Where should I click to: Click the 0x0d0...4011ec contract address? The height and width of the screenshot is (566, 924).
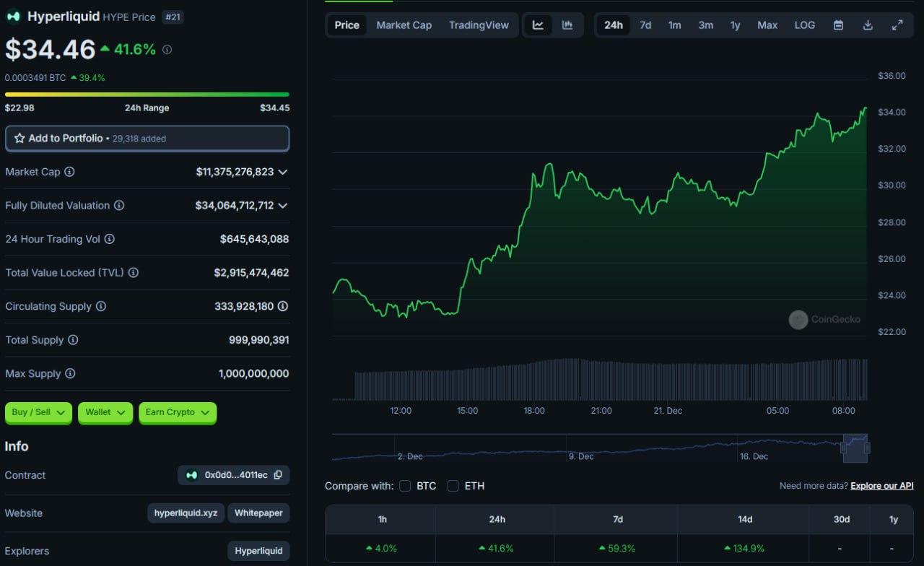click(236, 475)
